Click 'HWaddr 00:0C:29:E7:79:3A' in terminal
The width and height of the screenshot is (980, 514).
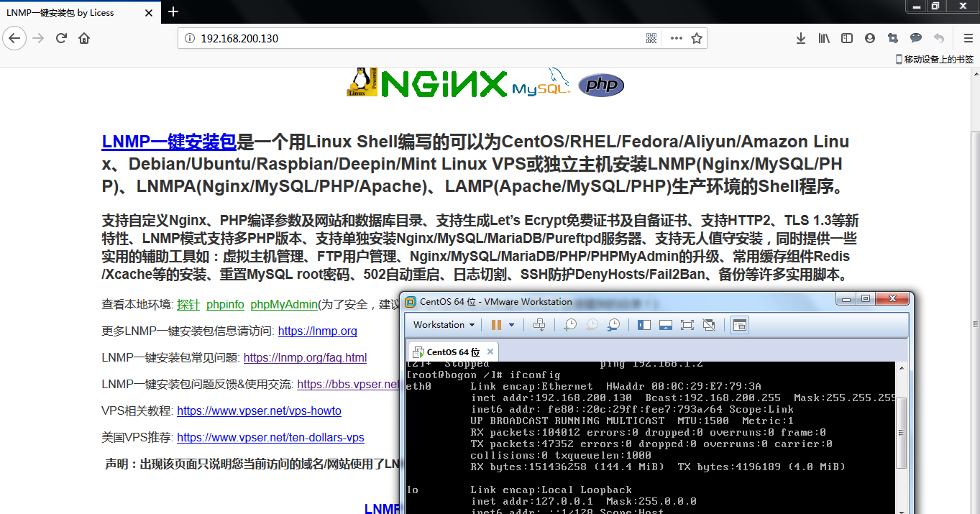pyautogui.click(x=683, y=386)
